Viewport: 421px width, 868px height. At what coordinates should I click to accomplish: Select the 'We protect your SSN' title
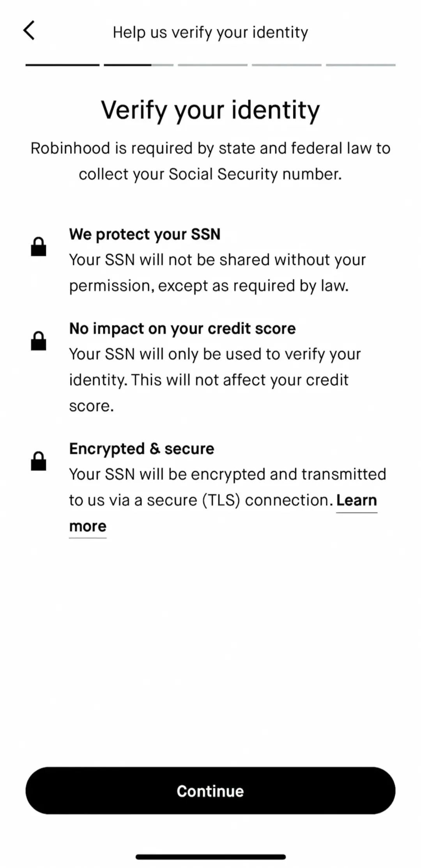[x=145, y=234]
